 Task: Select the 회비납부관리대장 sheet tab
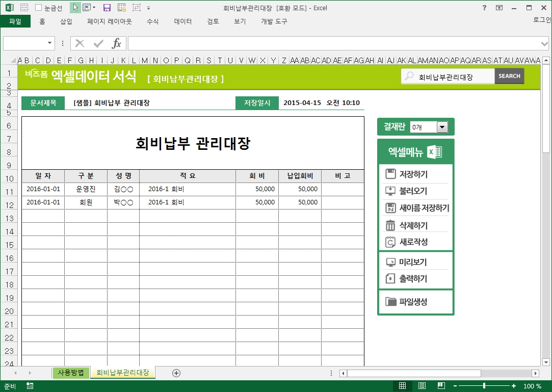point(122,372)
